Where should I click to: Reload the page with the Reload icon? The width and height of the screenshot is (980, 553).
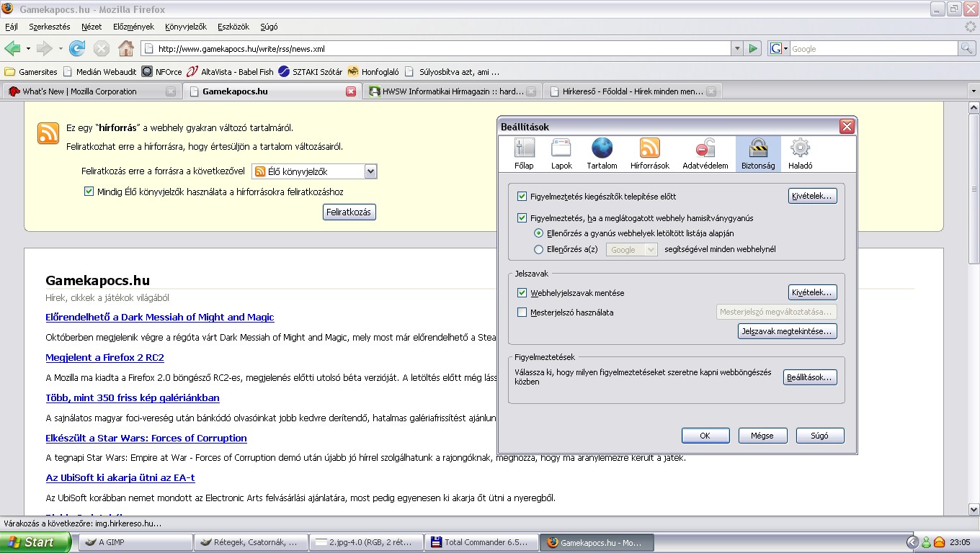pyautogui.click(x=77, y=48)
